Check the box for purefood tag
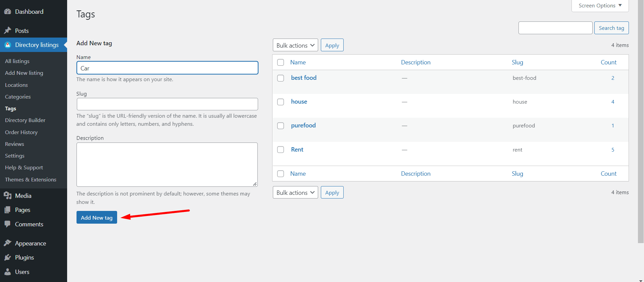 [281, 126]
